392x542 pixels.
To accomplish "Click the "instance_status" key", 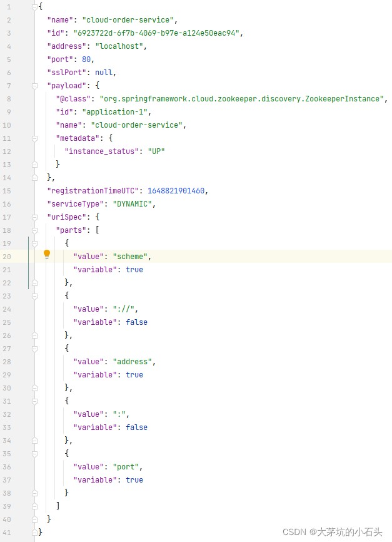I will coord(101,151).
